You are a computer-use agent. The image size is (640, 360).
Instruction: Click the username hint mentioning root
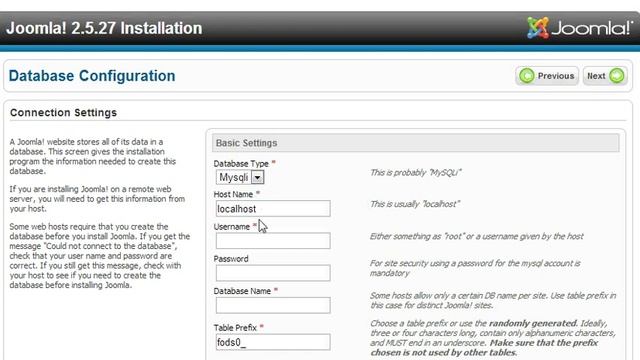point(477,236)
